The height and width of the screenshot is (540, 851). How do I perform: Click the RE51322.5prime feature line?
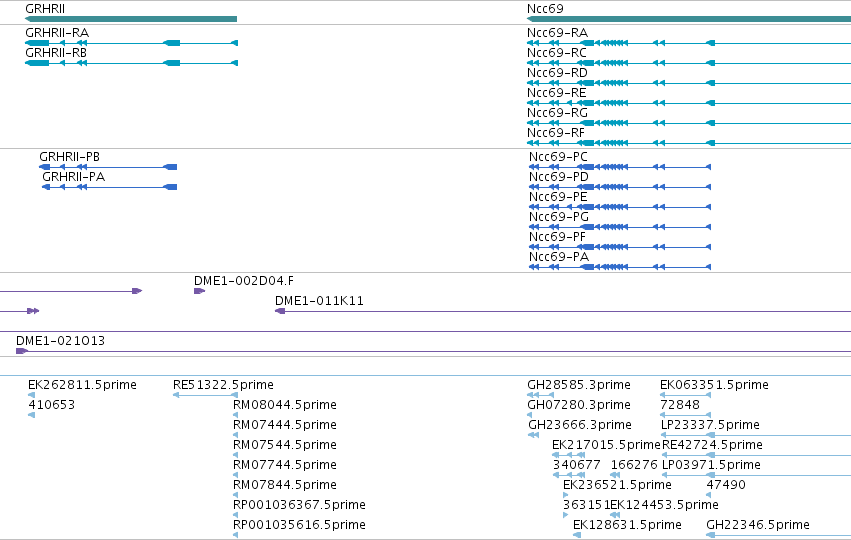point(205,395)
